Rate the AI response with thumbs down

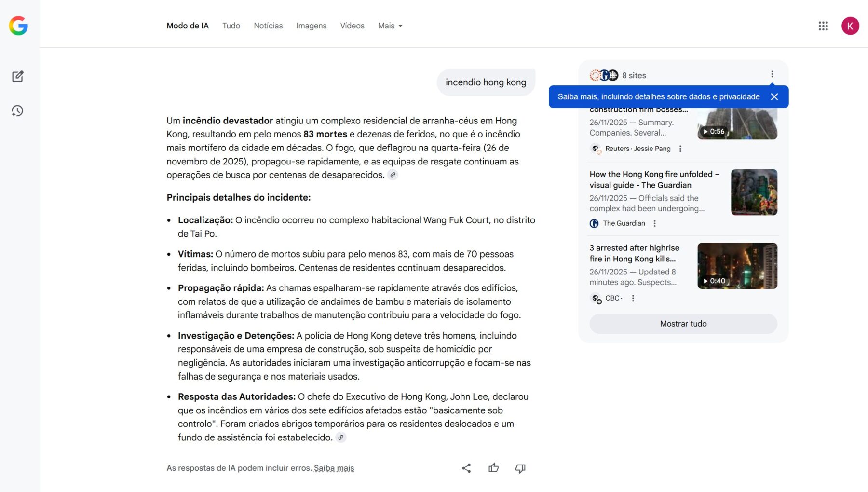pyautogui.click(x=520, y=467)
